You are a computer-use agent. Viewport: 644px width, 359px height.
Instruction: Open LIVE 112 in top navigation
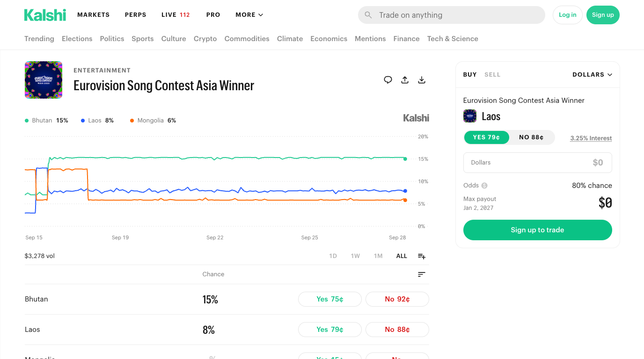(x=176, y=15)
